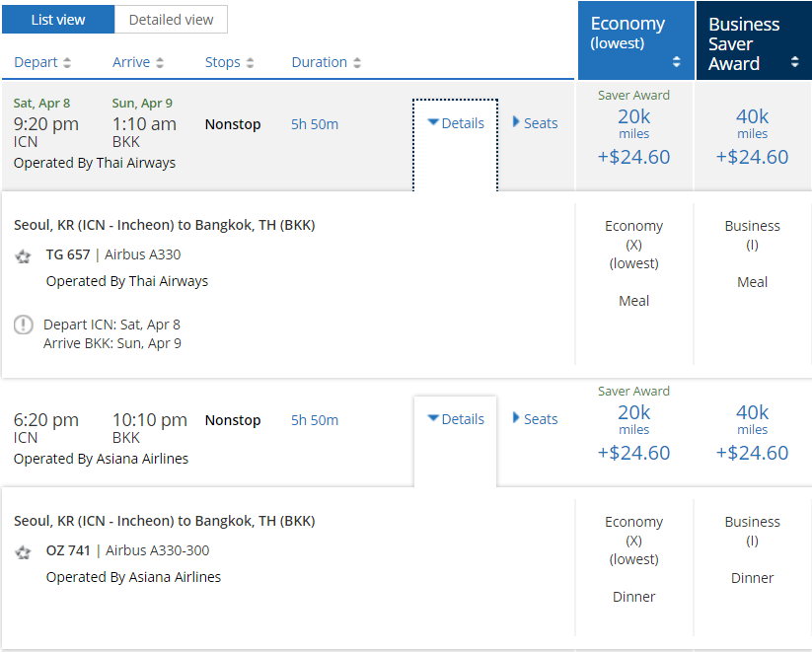
Task: Click the Star Alliance icon beside OZ 741
Action: point(24,552)
